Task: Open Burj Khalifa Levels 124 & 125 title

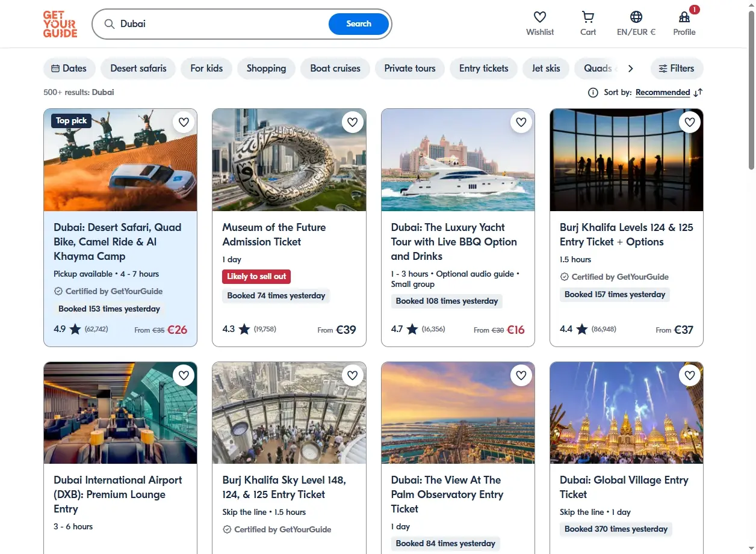Action: pyautogui.click(x=626, y=235)
